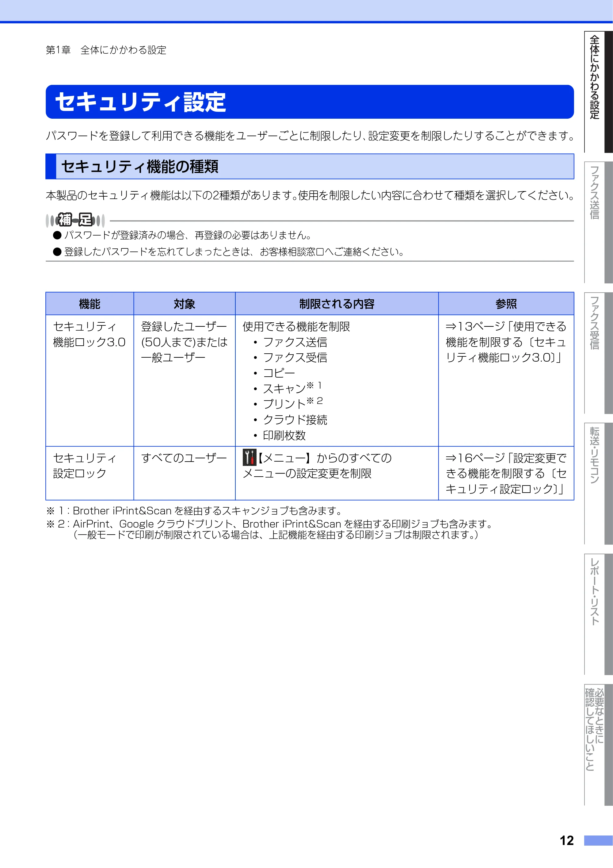
Task: Click the セキュリティ機能の種類 section heading
Action: [310, 166]
